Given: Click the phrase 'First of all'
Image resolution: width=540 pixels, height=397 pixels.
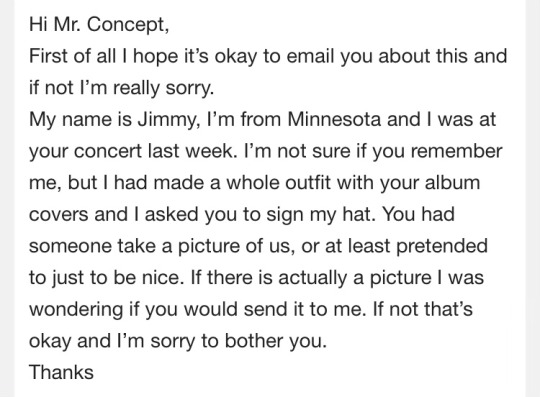Looking at the screenshot, I should pyautogui.click(x=72, y=56).
